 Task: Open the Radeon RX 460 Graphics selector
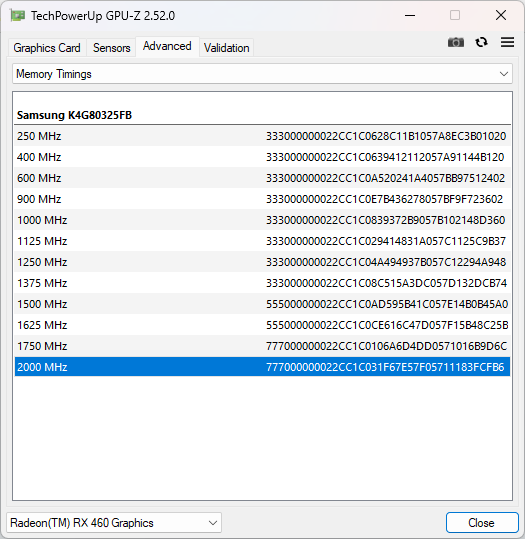coord(114,523)
